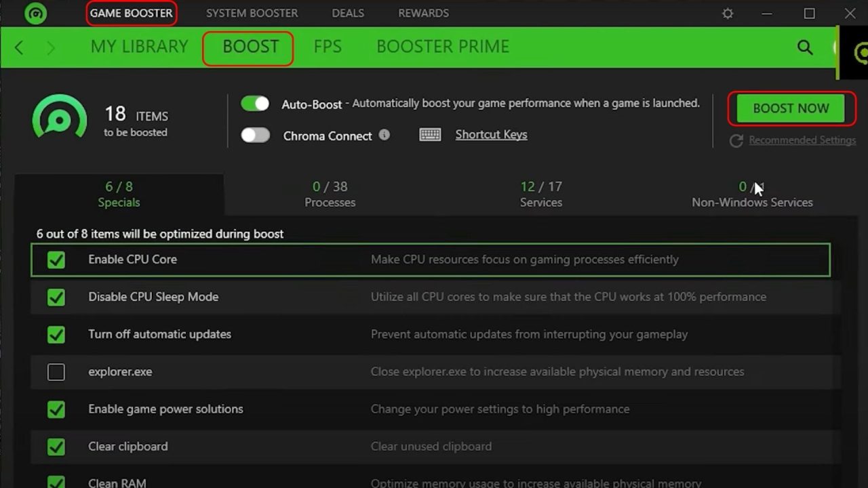Uncheck Disable CPU Sleep Mode
The image size is (868, 488).
pyautogui.click(x=56, y=297)
